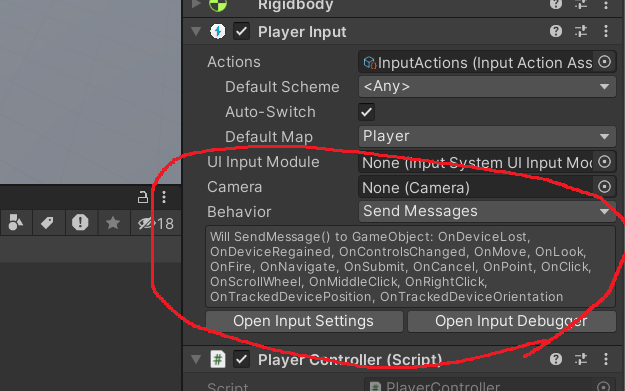Open Player Controller script help

tap(556, 359)
